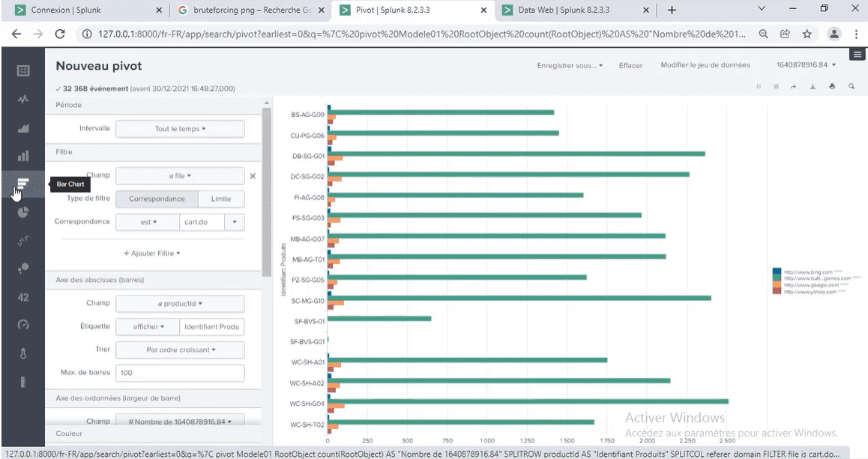This screenshot has height=459, width=868.
Task: Click the google.com legend color swatch
Action: pos(777,284)
